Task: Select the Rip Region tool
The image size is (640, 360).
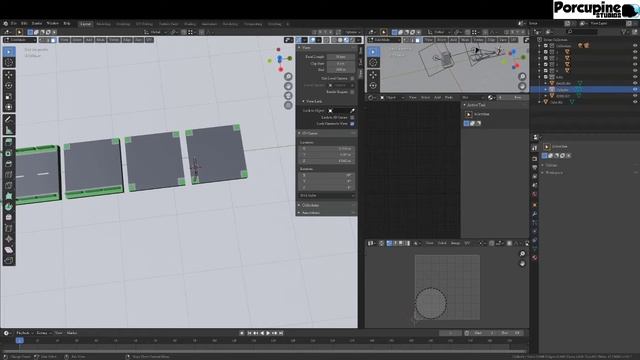Action: 9,260
